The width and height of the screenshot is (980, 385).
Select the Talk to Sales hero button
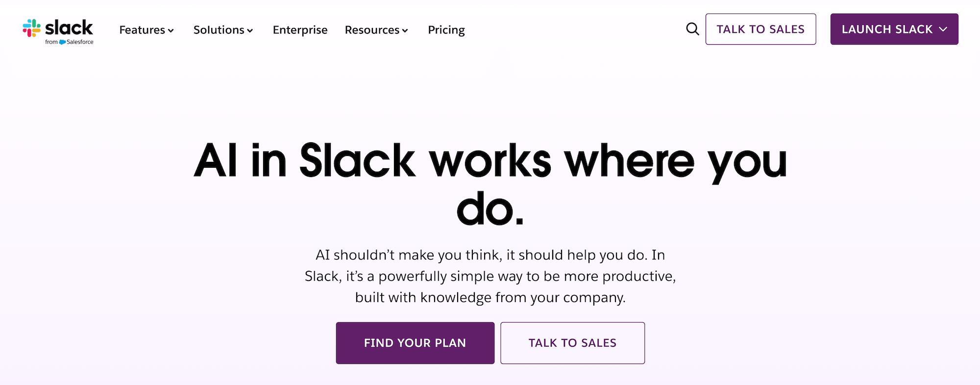(x=572, y=343)
